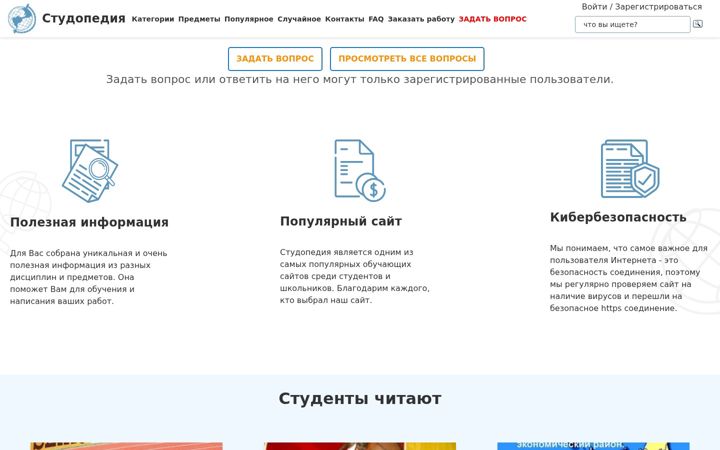Open the Категории menu item
The height and width of the screenshot is (450, 720).
click(x=153, y=19)
